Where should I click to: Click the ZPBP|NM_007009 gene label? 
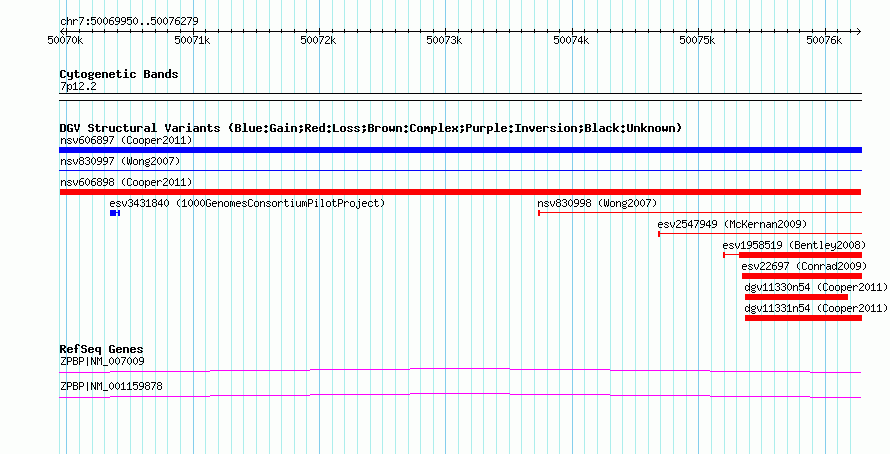pos(102,361)
